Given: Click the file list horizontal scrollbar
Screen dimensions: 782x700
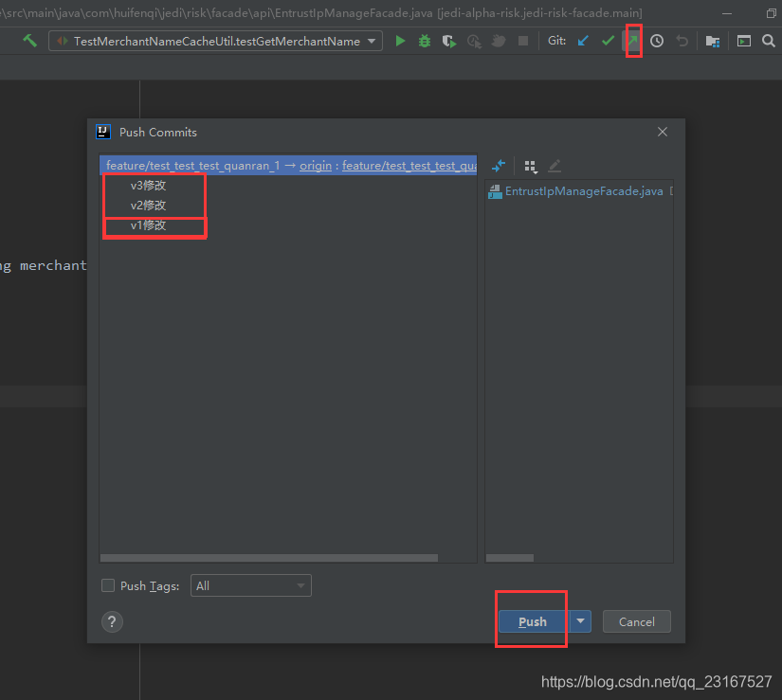Looking at the screenshot, I should (510, 558).
